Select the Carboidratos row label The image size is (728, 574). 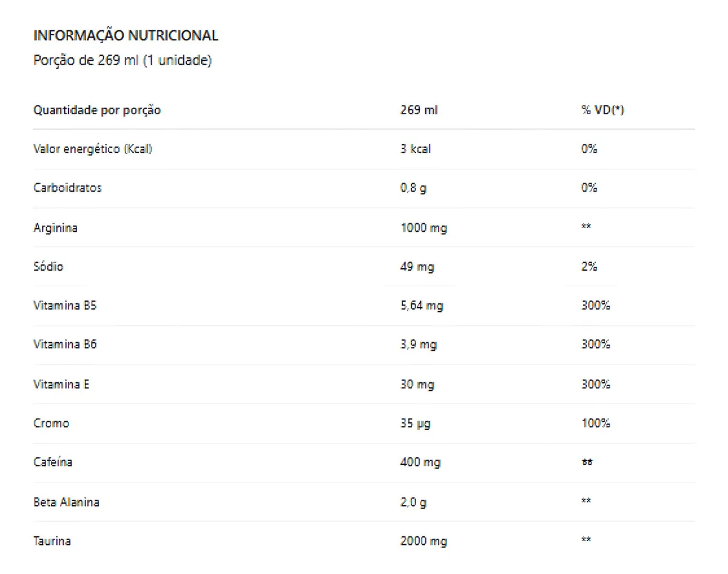point(67,187)
